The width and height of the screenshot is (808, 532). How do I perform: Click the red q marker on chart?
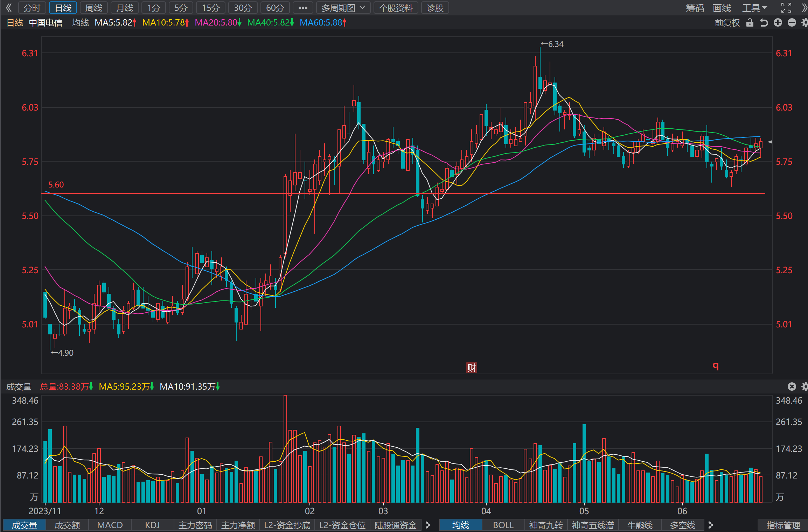(716, 366)
